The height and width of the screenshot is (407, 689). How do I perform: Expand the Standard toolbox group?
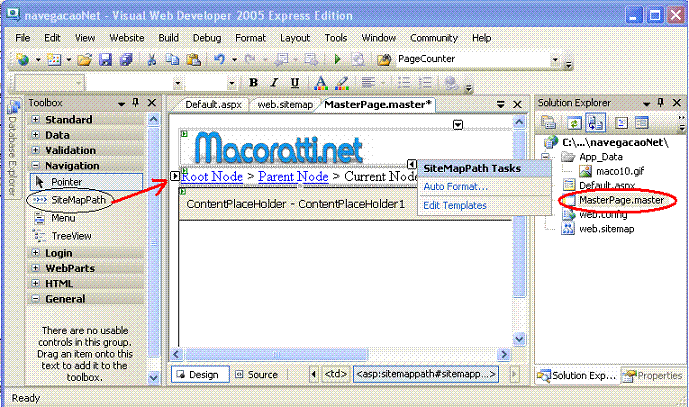click(36, 120)
